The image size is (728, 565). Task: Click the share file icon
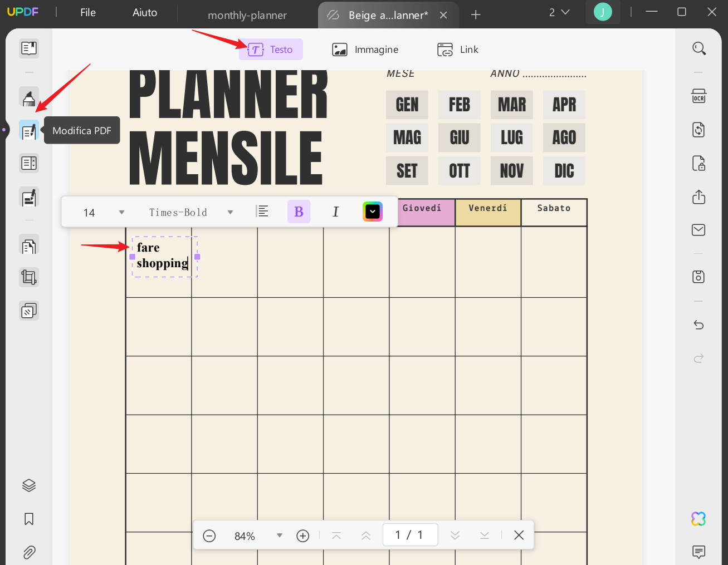coord(699,197)
